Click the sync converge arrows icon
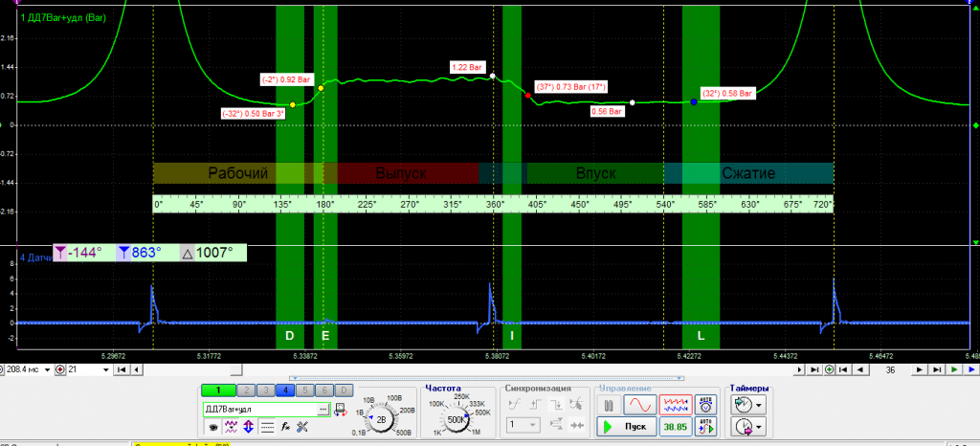Viewport: 980px width, 446px height. [577, 425]
